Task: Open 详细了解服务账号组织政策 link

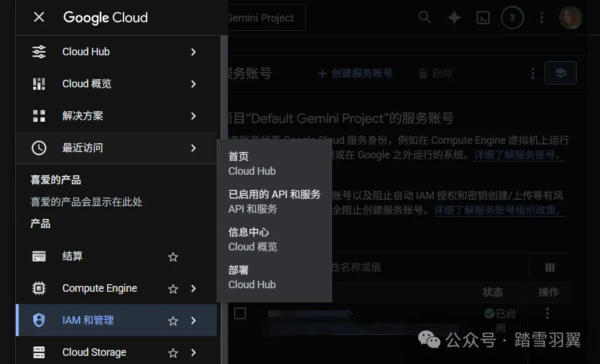Action: point(499,210)
